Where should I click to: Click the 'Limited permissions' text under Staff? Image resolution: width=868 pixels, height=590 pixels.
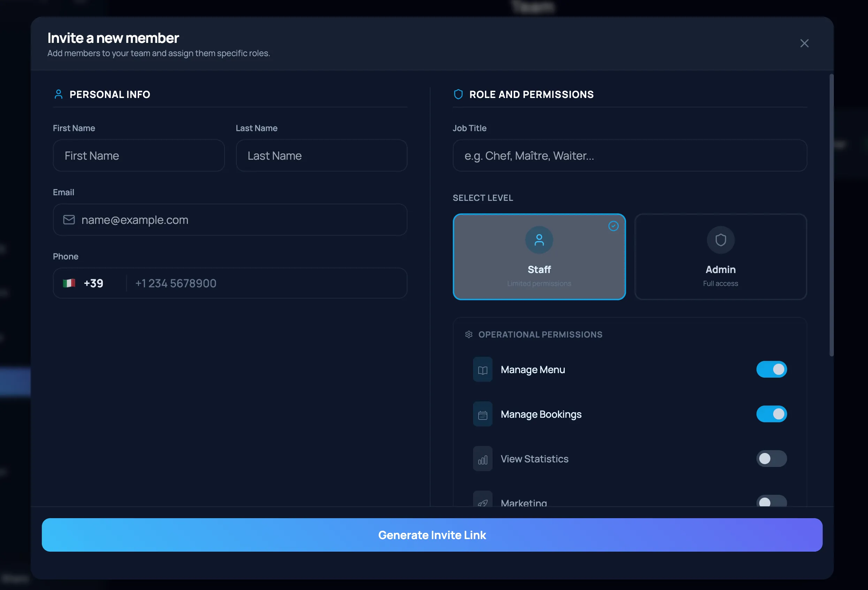click(539, 283)
